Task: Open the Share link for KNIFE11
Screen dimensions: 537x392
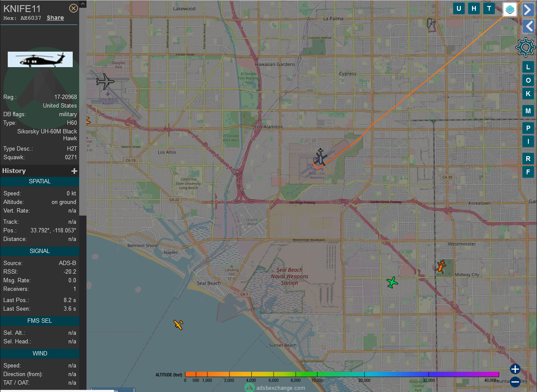Action: pyautogui.click(x=56, y=18)
